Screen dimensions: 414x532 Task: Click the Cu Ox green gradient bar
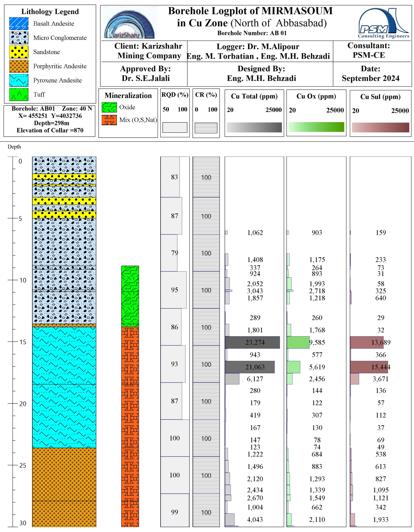tap(316, 127)
